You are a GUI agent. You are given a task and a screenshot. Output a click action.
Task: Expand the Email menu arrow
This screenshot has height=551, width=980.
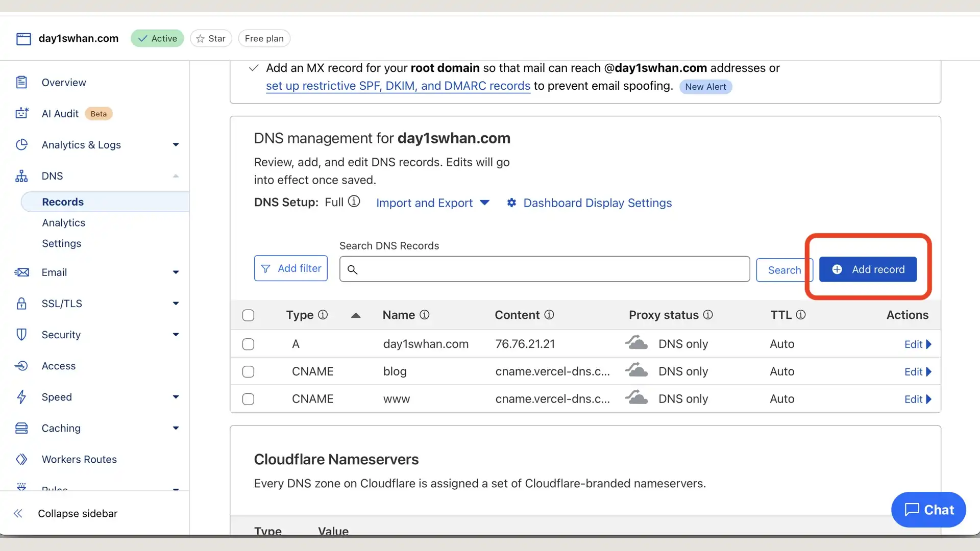pyautogui.click(x=176, y=272)
